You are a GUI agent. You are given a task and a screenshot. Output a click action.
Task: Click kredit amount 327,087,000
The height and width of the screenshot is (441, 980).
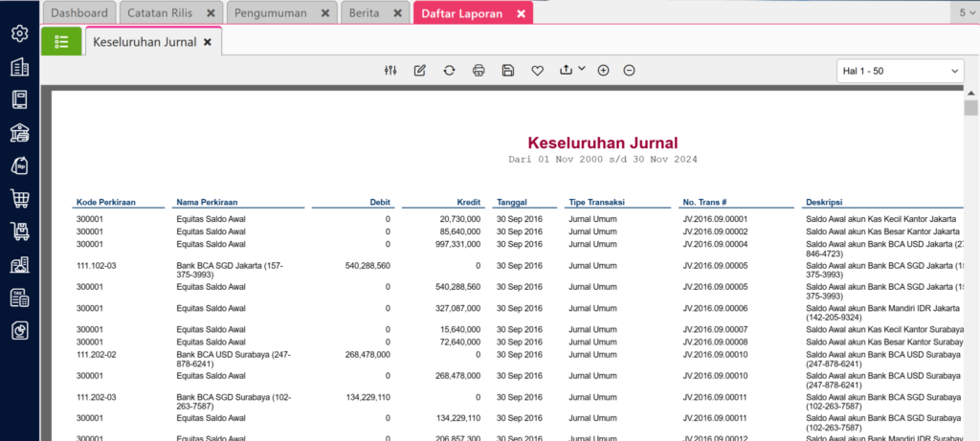point(458,308)
